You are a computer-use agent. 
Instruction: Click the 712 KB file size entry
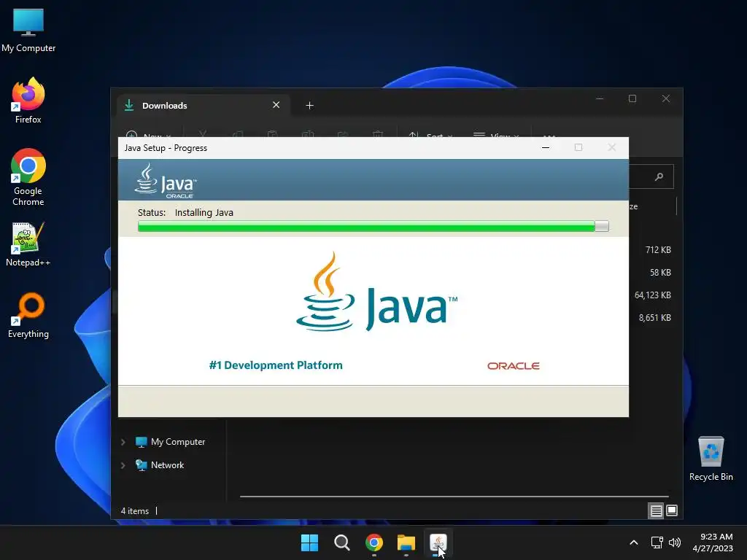[x=658, y=249]
